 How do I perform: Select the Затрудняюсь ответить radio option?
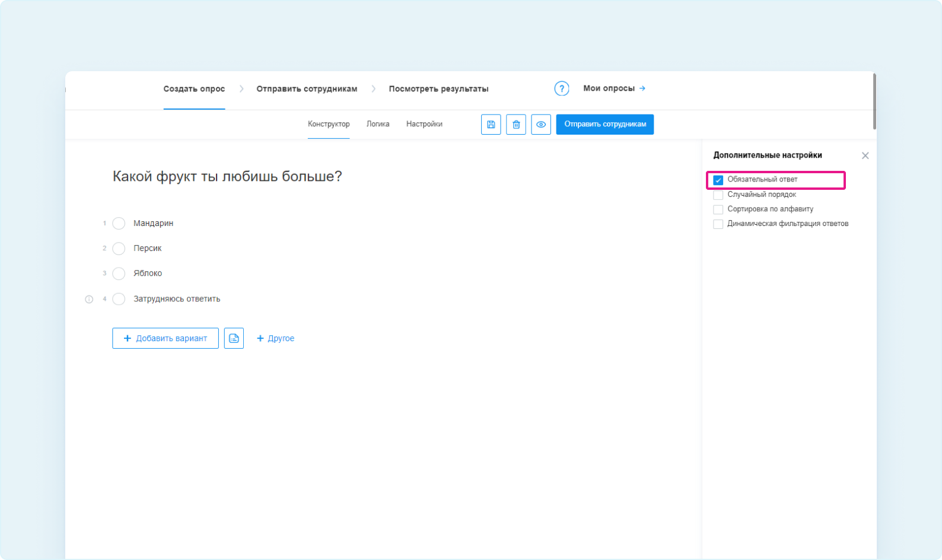119,299
